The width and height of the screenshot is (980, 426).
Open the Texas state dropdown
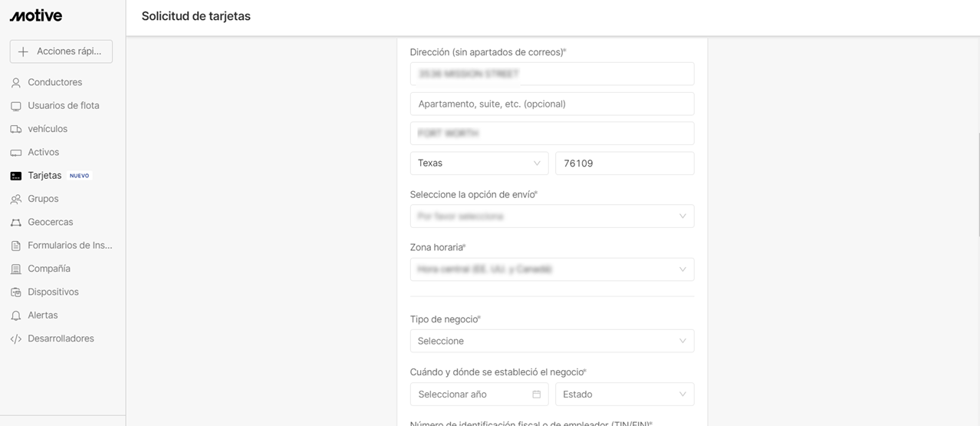[x=478, y=163]
